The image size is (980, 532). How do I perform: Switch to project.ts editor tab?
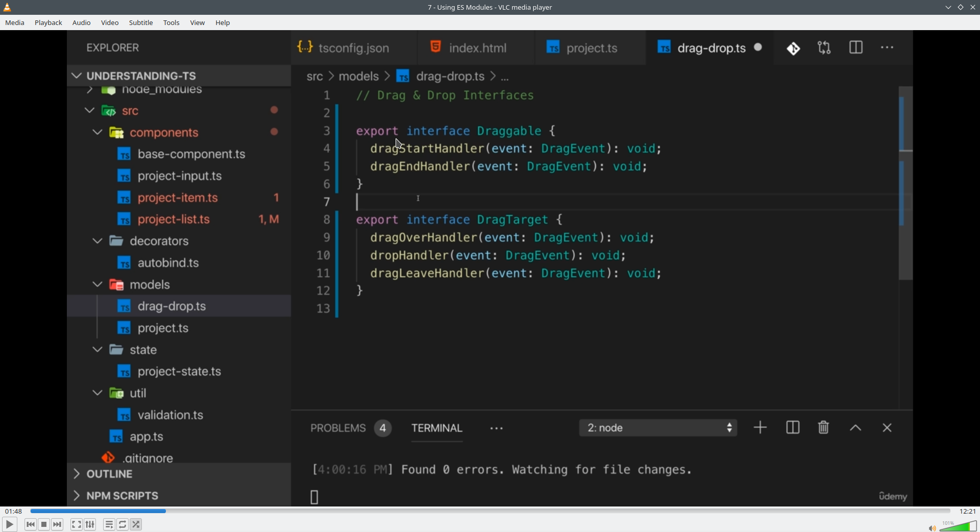point(590,48)
